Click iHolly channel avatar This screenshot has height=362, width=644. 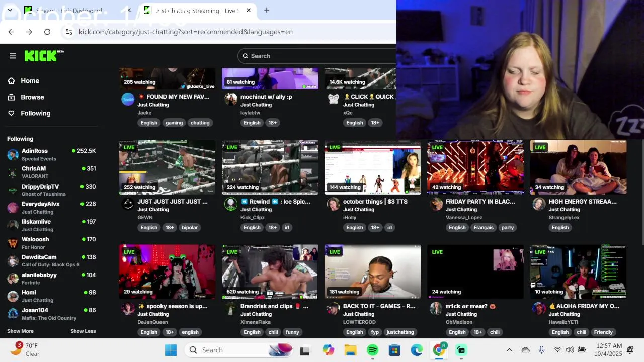[334, 204]
